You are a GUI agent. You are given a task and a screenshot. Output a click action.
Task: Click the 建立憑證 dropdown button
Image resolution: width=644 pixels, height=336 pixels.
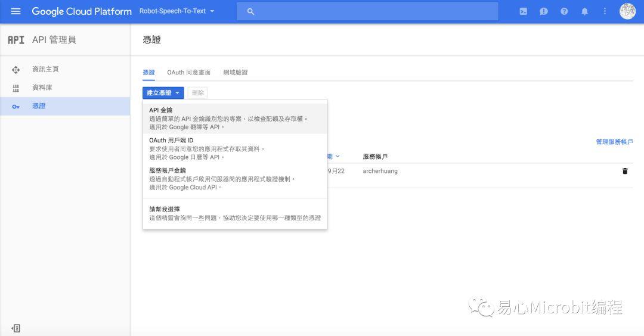(x=163, y=93)
